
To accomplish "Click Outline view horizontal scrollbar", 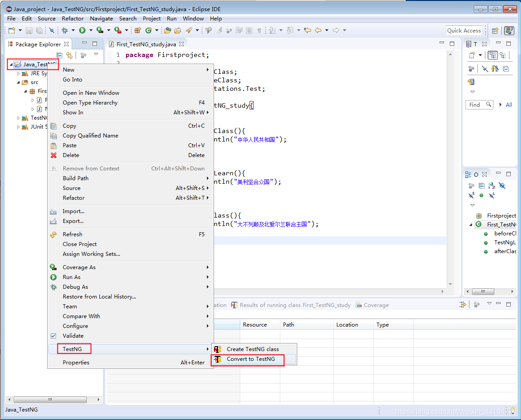I will click(x=483, y=292).
